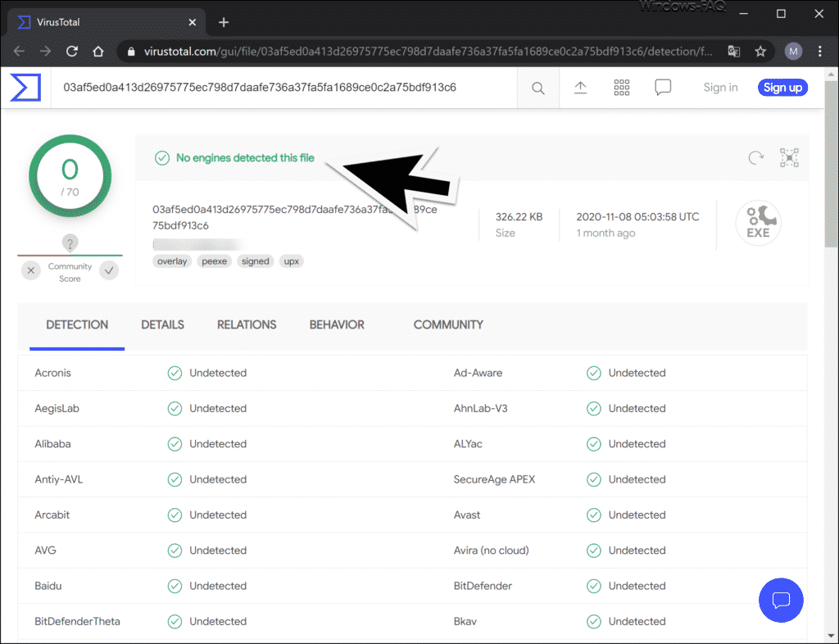
Task: Click the Alibaba engine name
Action: pos(53,444)
